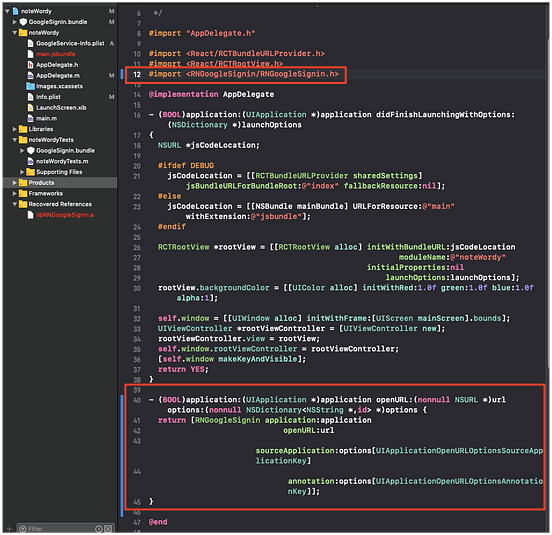This screenshot has width=552, height=535.
Task: Click '@implementation AppDelegate' in the editor
Action: (x=211, y=94)
